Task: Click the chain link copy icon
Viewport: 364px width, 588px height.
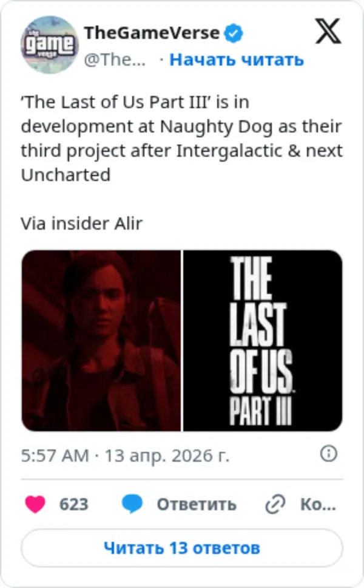Action: point(275,504)
